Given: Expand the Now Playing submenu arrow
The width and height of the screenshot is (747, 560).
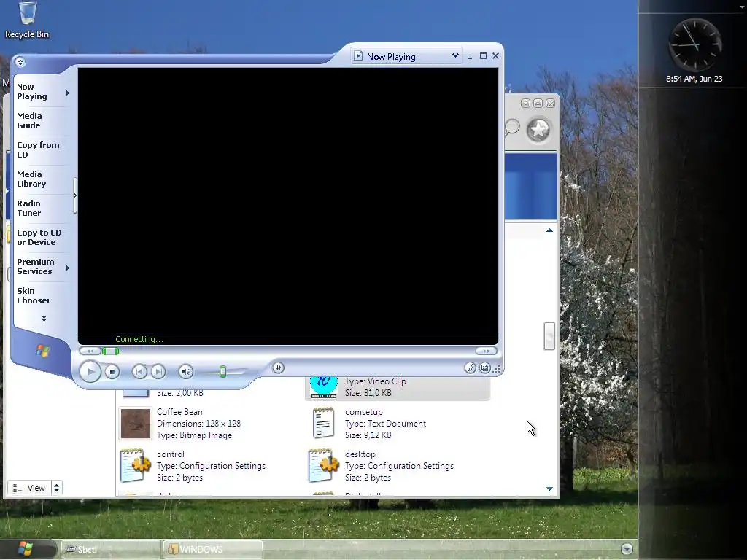Looking at the screenshot, I should pyautogui.click(x=68, y=93).
